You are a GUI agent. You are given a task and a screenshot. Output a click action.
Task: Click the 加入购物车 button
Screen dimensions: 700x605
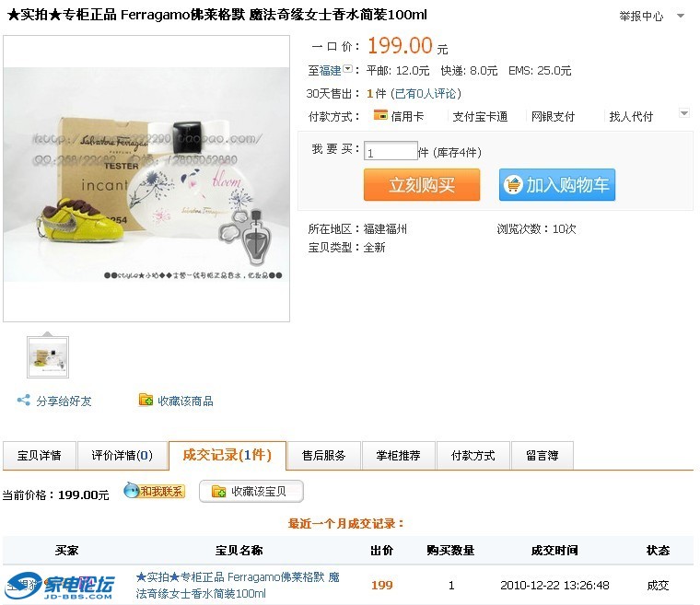click(557, 184)
